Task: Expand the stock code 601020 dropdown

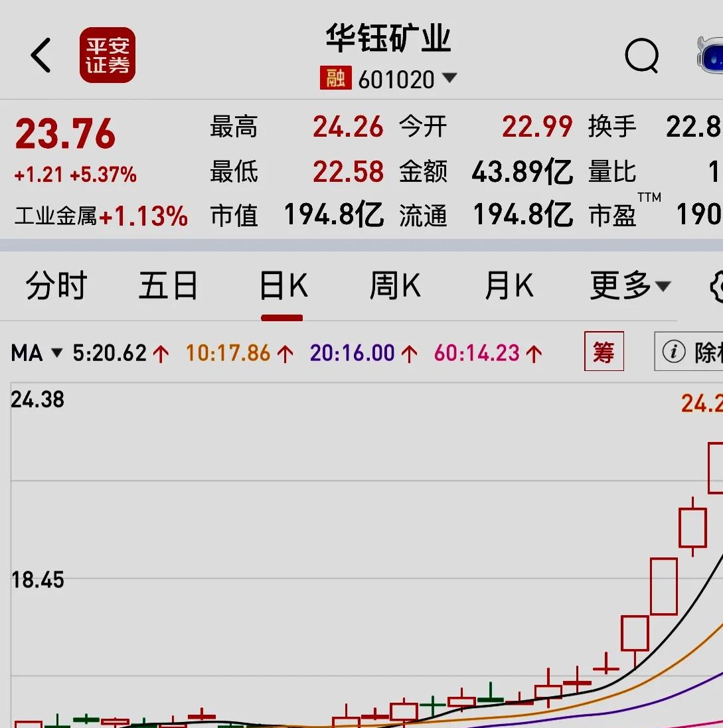Action: (449, 78)
